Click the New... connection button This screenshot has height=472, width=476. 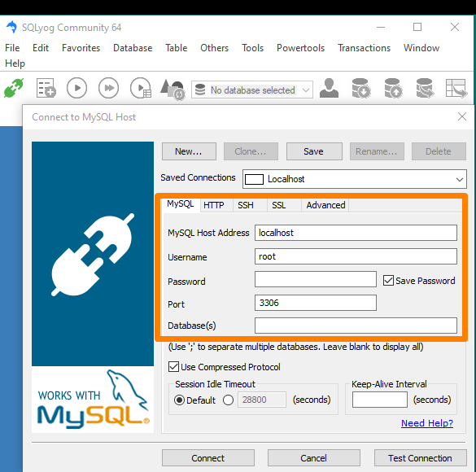coord(189,151)
